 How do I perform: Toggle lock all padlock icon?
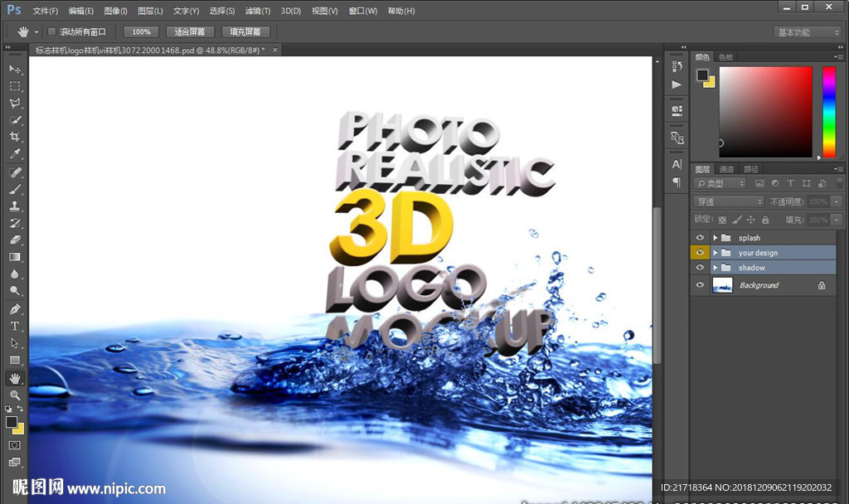coord(765,220)
